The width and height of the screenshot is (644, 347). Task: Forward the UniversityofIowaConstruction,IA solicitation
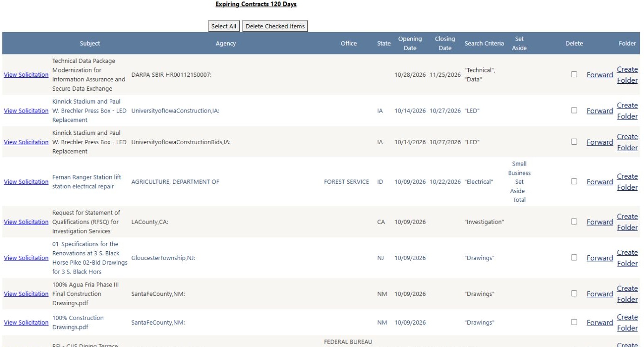tap(600, 111)
